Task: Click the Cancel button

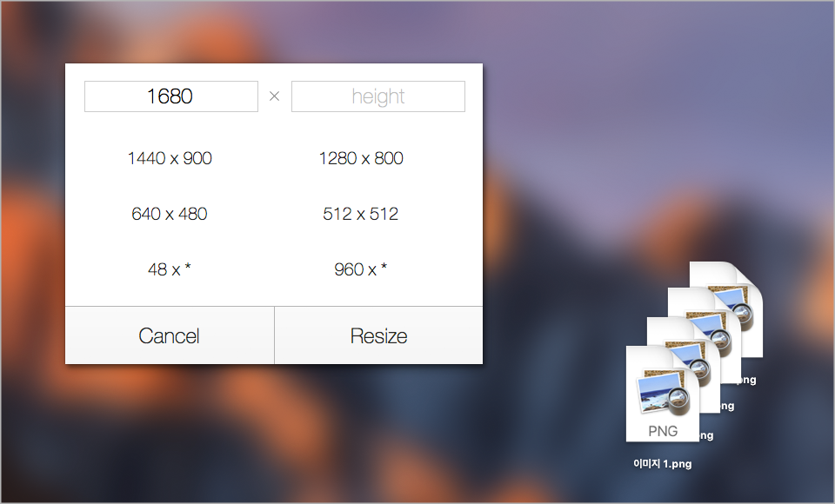Action: pos(170,335)
